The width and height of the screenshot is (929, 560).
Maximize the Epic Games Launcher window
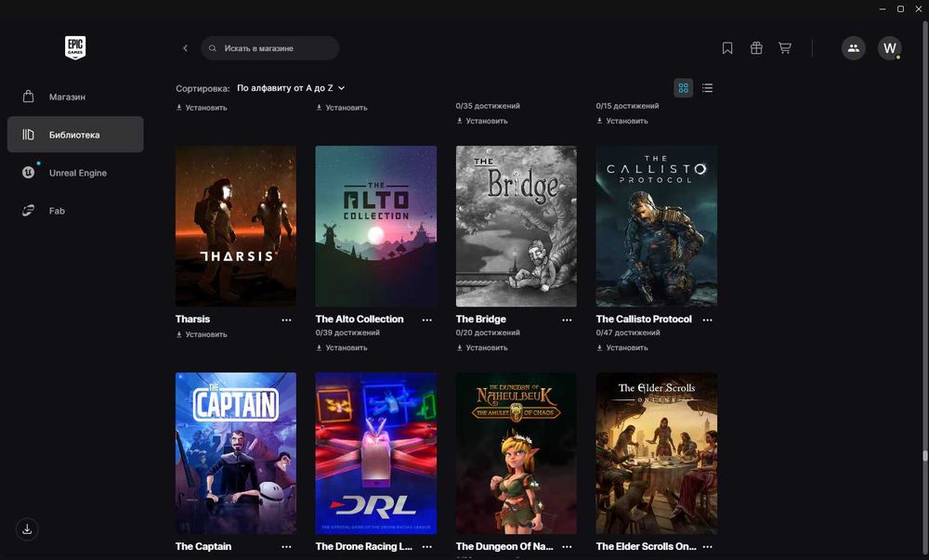click(x=900, y=9)
